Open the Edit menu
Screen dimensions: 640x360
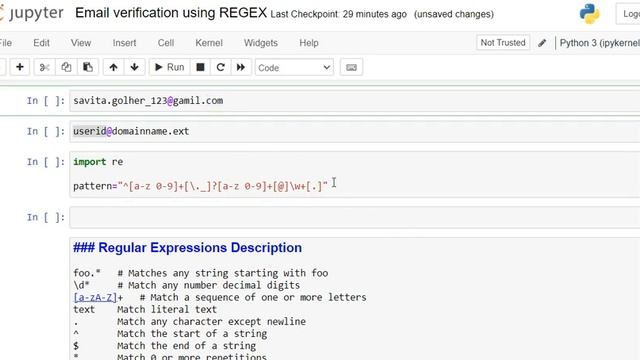tap(41, 43)
